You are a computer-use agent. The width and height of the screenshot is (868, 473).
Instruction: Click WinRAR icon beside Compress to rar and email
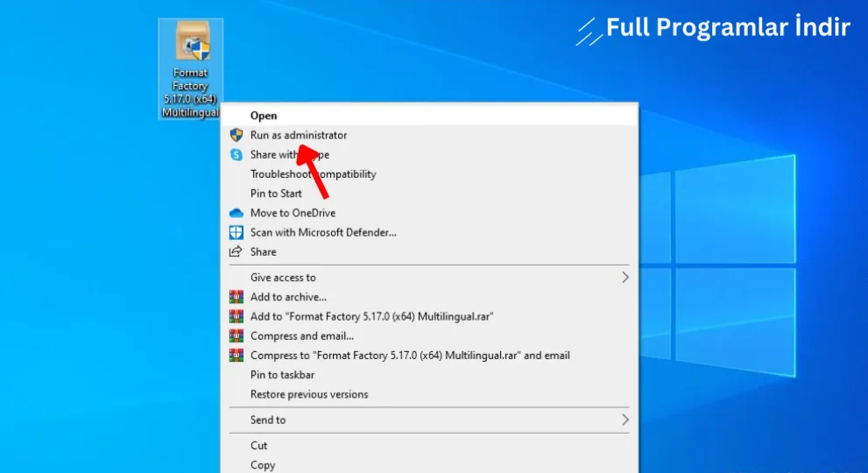coord(236,355)
